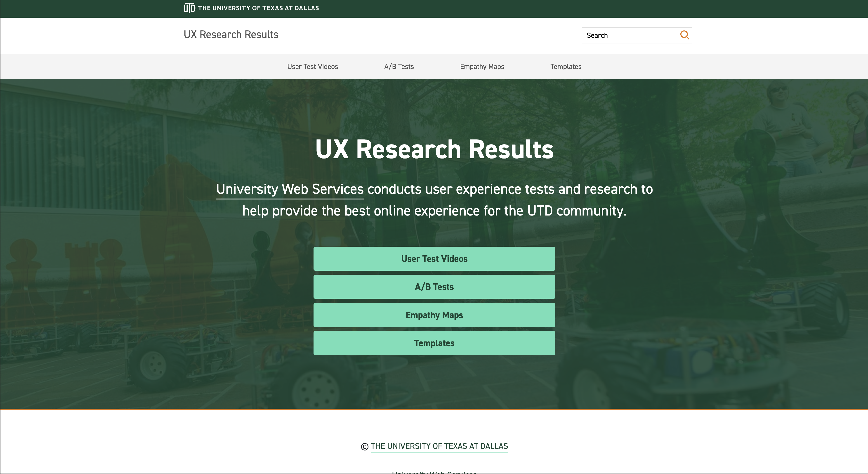Open the footer 'The University of Texas at Dallas' link

coord(439,446)
